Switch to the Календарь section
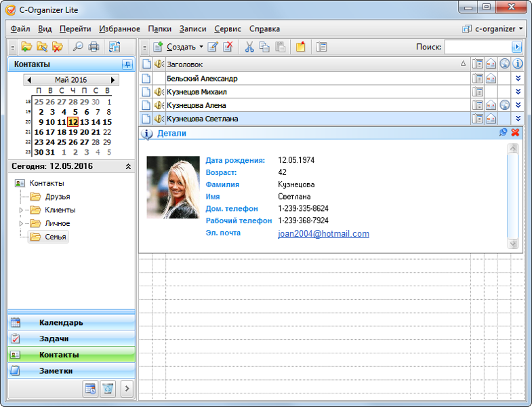 click(61, 322)
